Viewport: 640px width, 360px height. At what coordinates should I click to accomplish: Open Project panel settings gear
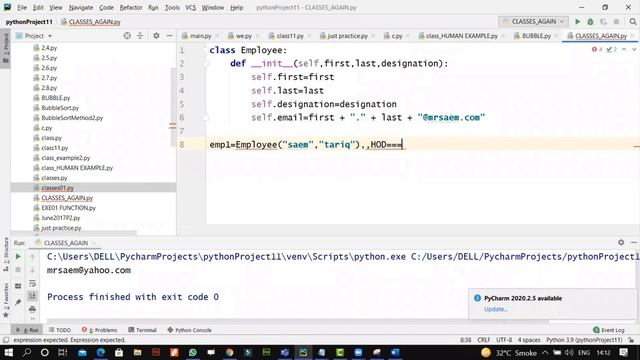coord(156,36)
